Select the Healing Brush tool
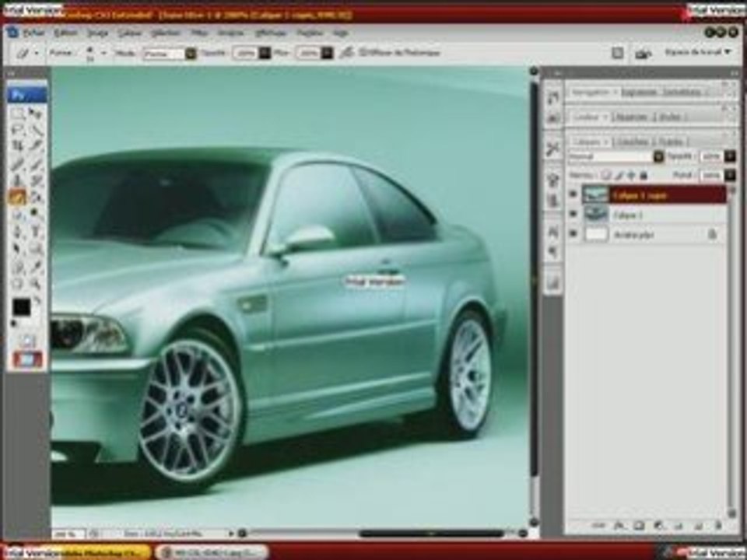The width and height of the screenshot is (747, 560). tap(18, 164)
